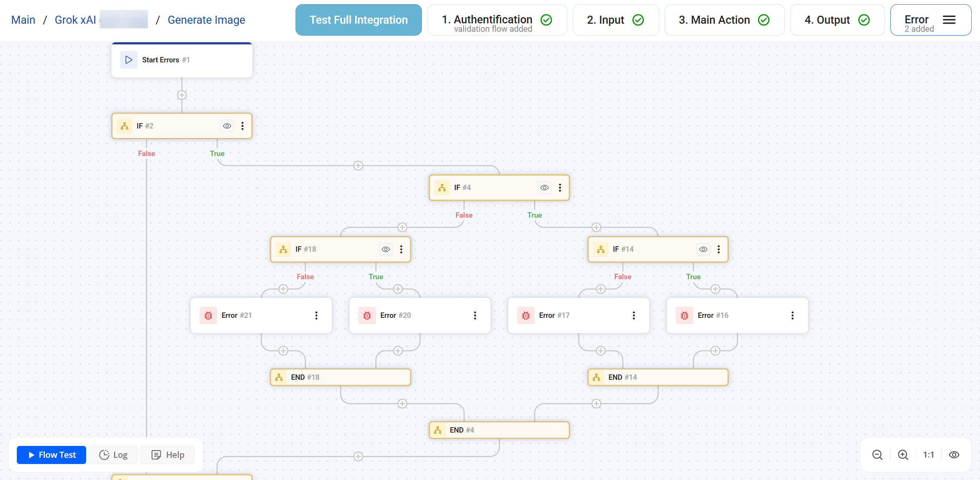This screenshot has width=980, height=480.
Task: Click the bug icon on Error #21
Action: (x=209, y=315)
